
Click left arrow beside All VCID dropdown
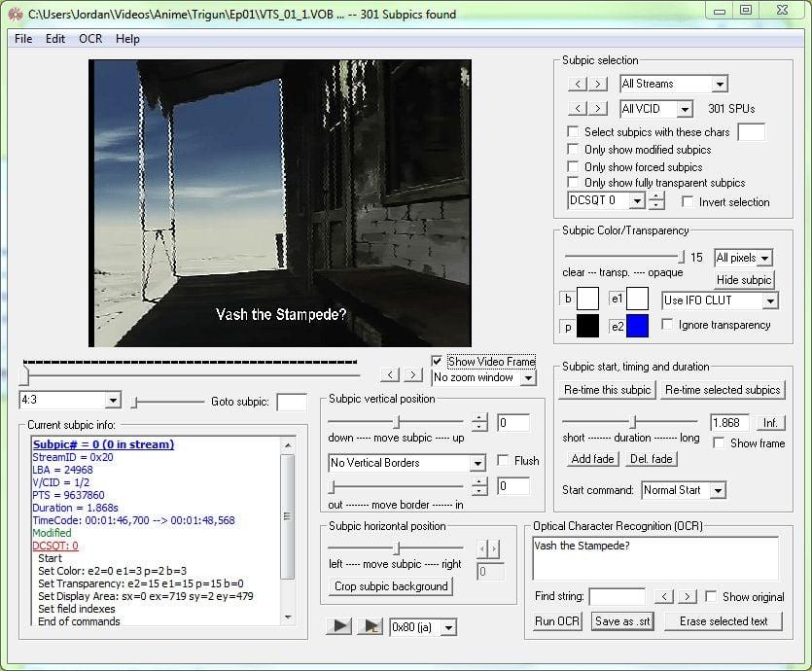[x=578, y=108]
